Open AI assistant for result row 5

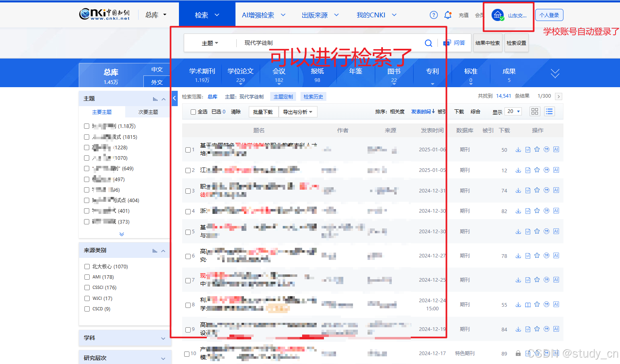click(556, 231)
